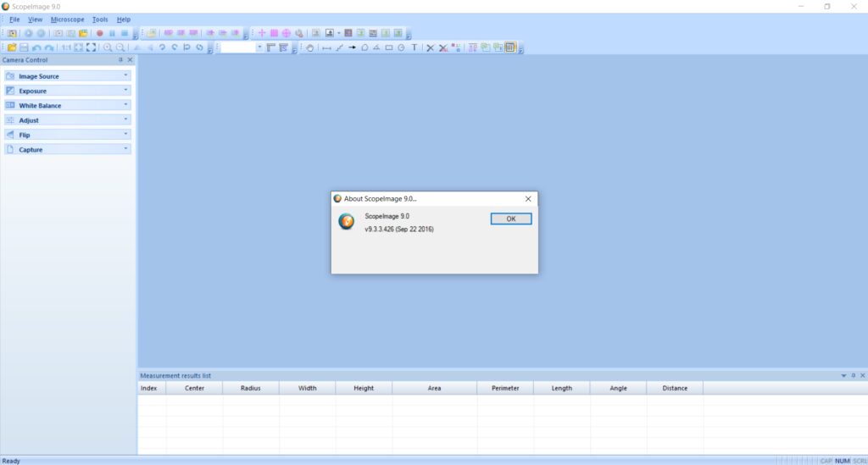This screenshot has width=868, height=465.
Task: Click the open file folder icon
Action: click(x=12, y=47)
